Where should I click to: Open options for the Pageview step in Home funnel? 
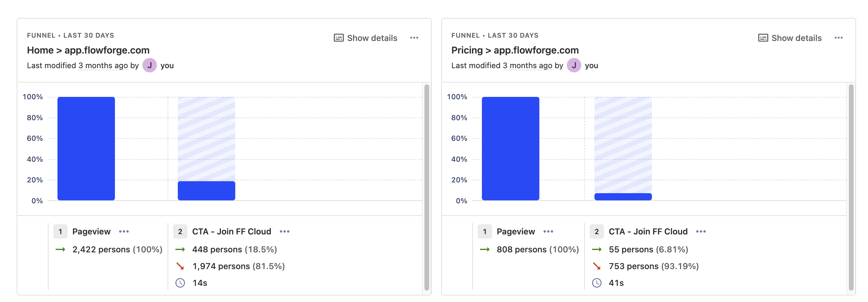point(124,231)
